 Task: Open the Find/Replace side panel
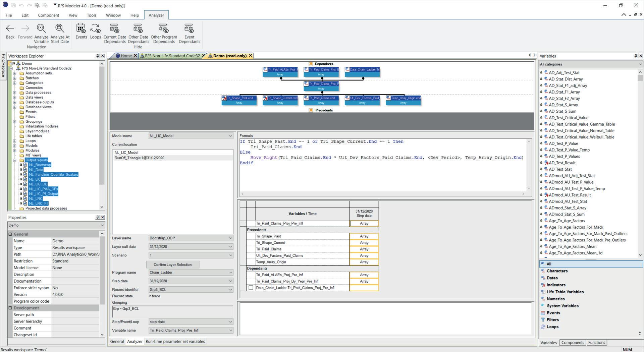point(3,66)
